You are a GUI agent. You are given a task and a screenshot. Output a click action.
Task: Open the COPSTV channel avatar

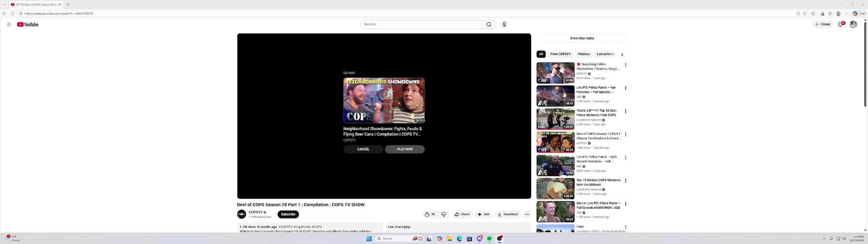click(241, 214)
